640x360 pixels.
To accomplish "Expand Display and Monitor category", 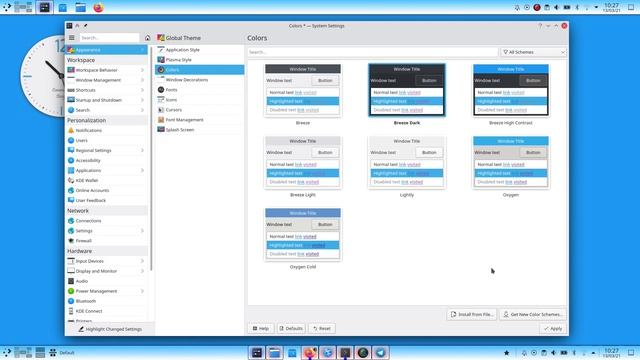I will pos(142,271).
